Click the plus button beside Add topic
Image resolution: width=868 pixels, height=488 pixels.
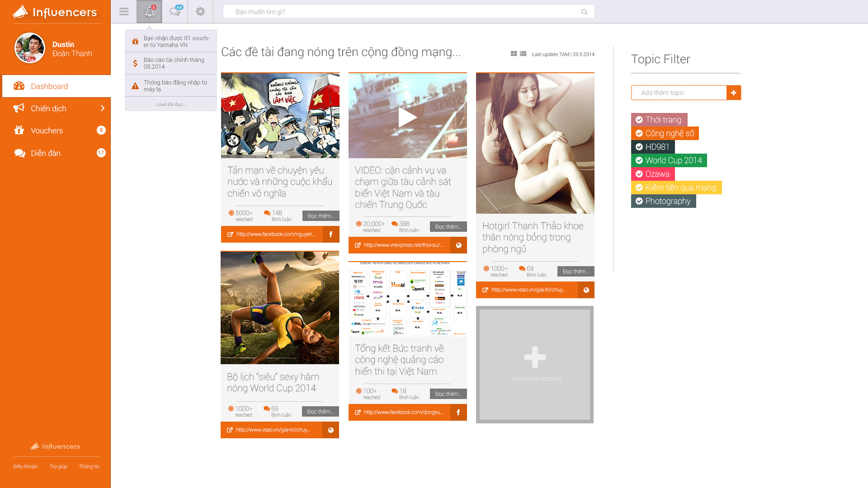point(734,93)
